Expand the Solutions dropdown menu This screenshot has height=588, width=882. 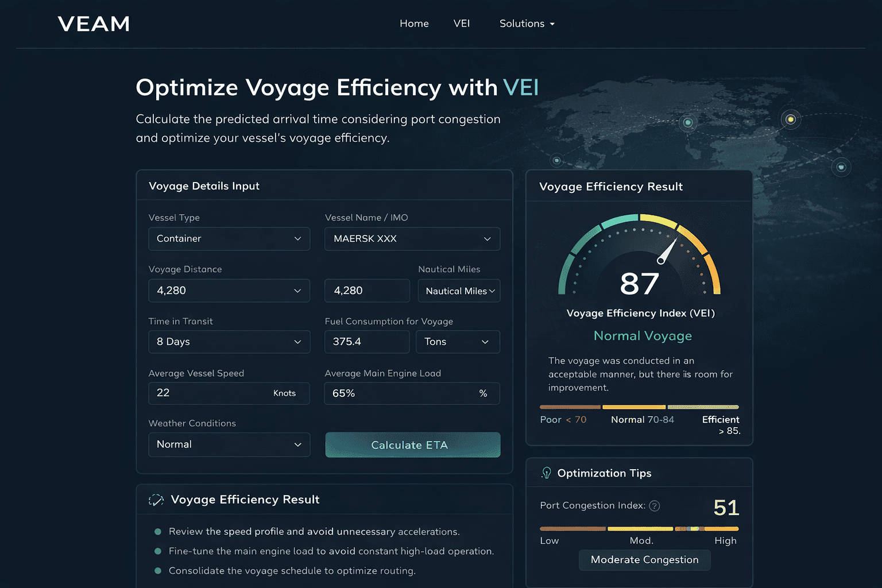click(527, 24)
